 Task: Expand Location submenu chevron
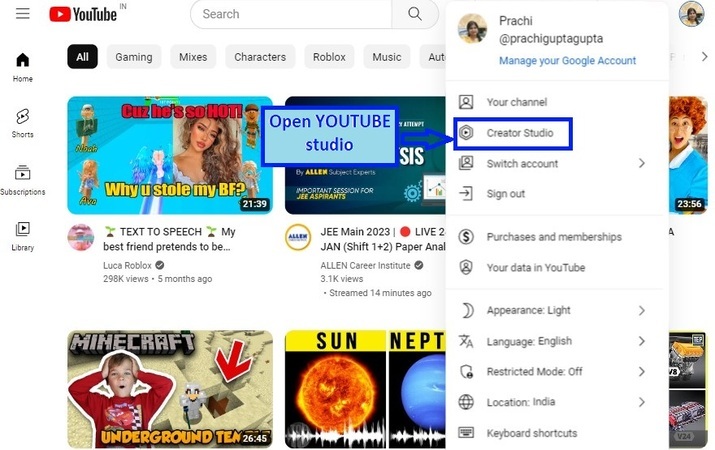pyautogui.click(x=642, y=402)
